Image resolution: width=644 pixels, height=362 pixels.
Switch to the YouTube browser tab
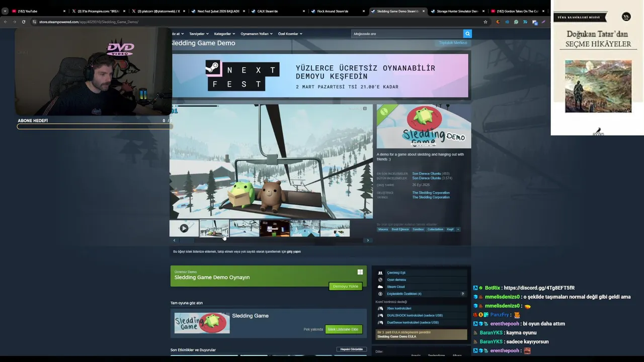[37, 11]
